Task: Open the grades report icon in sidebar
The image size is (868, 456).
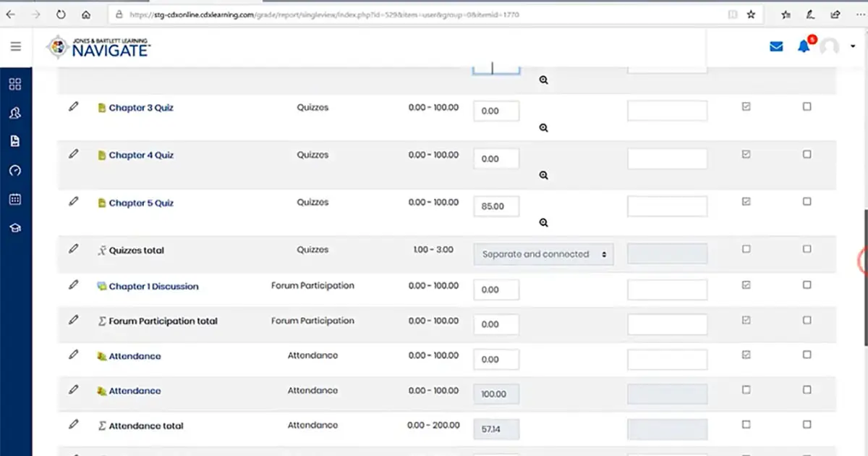Action: coord(15,141)
